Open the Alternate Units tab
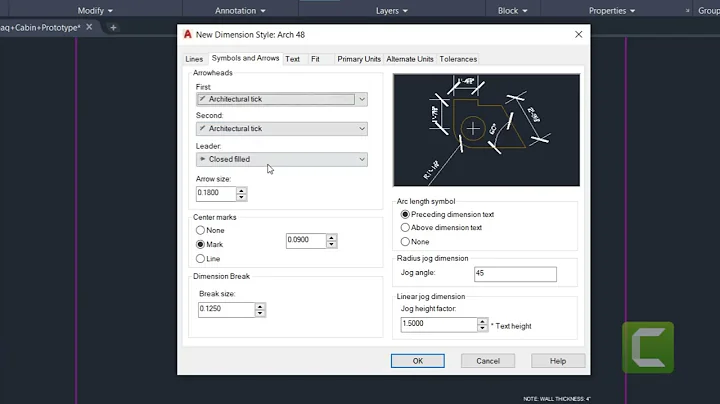The width and height of the screenshot is (720, 404). coord(410,59)
